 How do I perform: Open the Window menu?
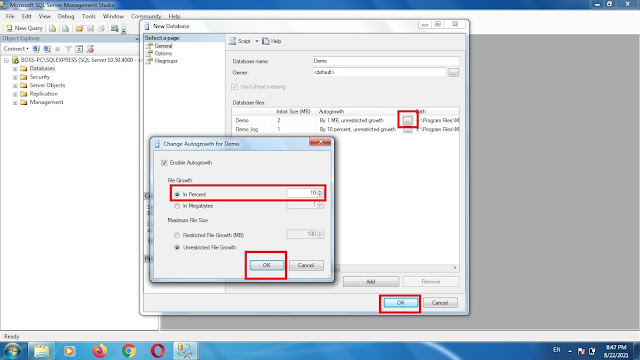pyautogui.click(x=113, y=16)
